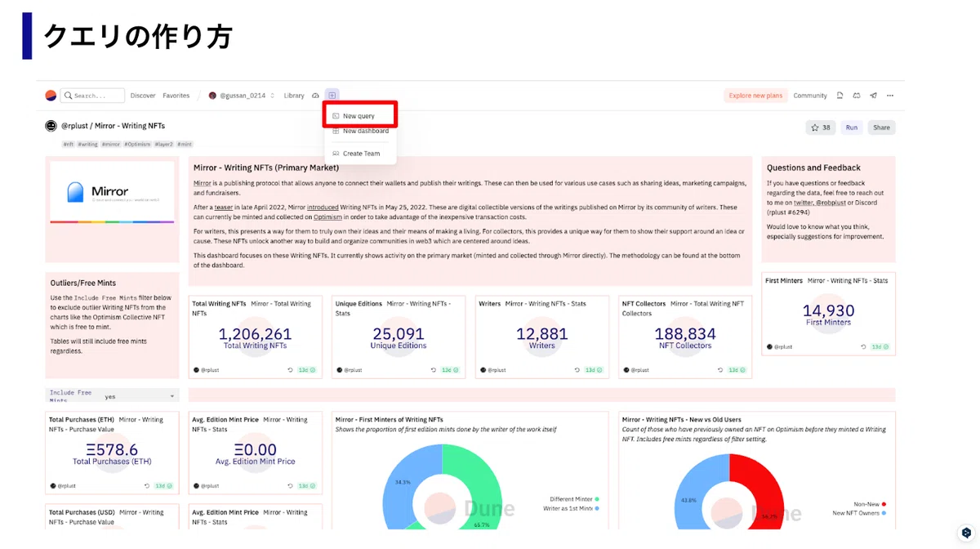The height and width of the screenshot is (549, 980).
Task: Click the Search input field
Action: [x=92, y=96]
